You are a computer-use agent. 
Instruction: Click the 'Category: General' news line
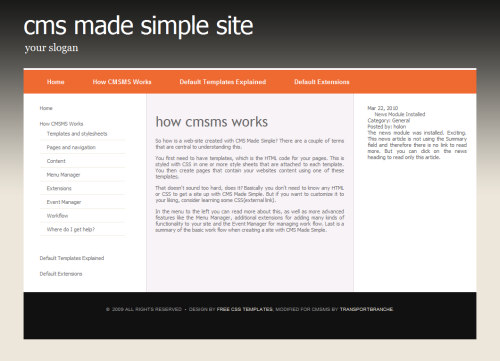coord(389,120)
